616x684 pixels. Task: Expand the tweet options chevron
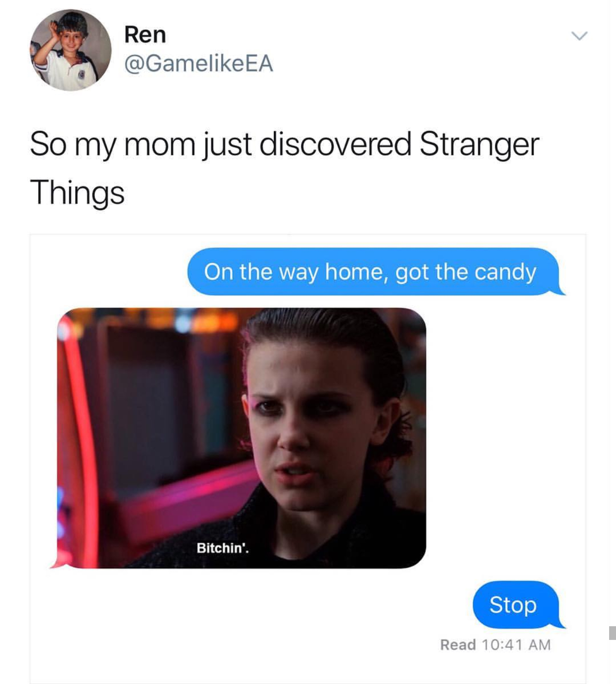[580, 36]
